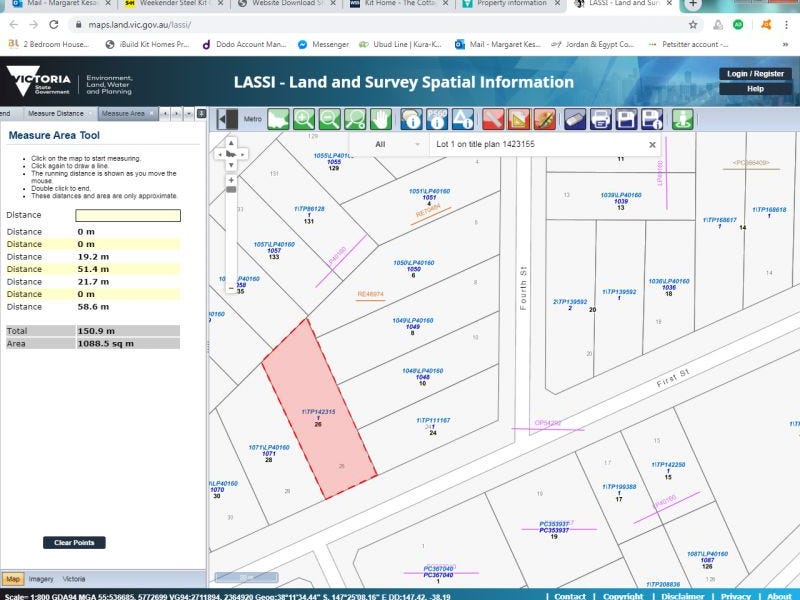Clear the search text with X
The height and width of the screenshot is (600, 800).
tap(652, 145)
